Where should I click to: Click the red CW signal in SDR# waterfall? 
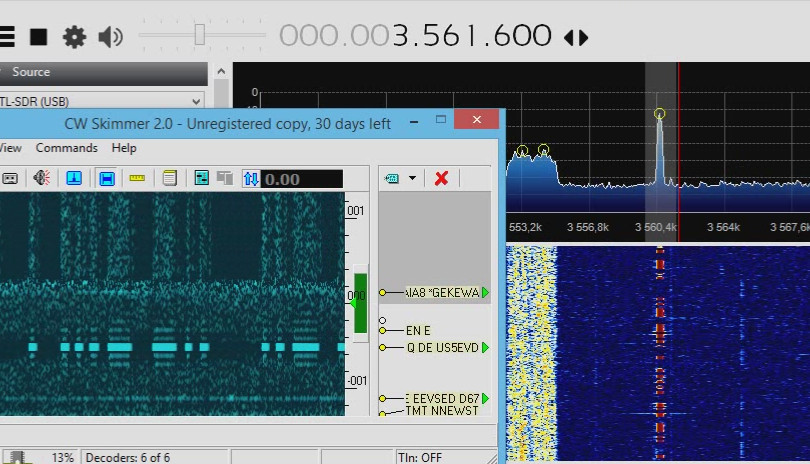tap(660, 353)
